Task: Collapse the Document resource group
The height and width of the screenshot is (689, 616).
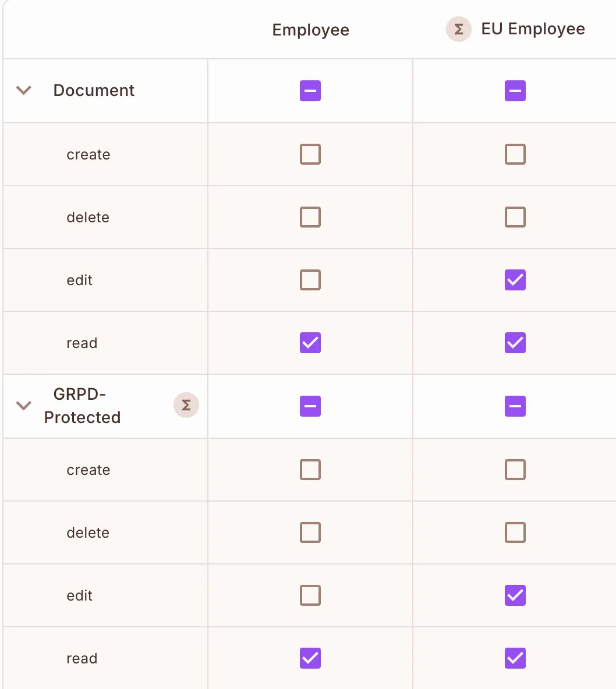Action: click(x=23, y=91)
